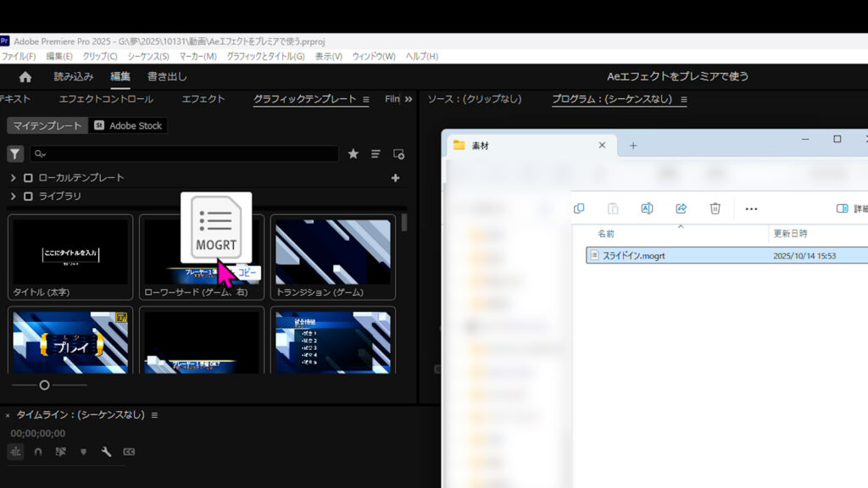This screenshot has width=868, height=488.
Task: Open timeline settings with the wrench icon
Action: click(106, 452)
